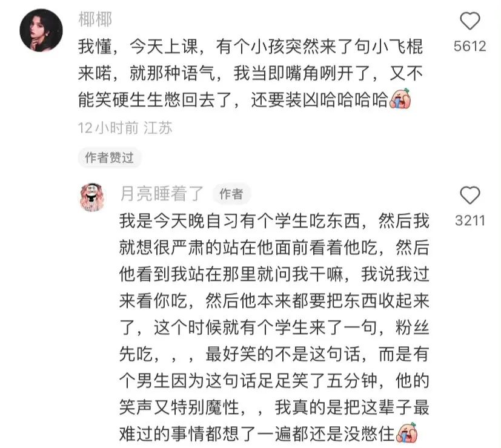501x448 pixels.
Task: Click the 3211 like count
Action: coord(469,220)
